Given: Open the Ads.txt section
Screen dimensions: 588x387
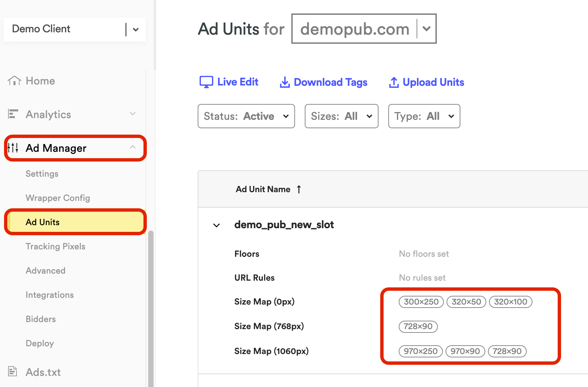Looking at the screenshot, I should point(43,372).
